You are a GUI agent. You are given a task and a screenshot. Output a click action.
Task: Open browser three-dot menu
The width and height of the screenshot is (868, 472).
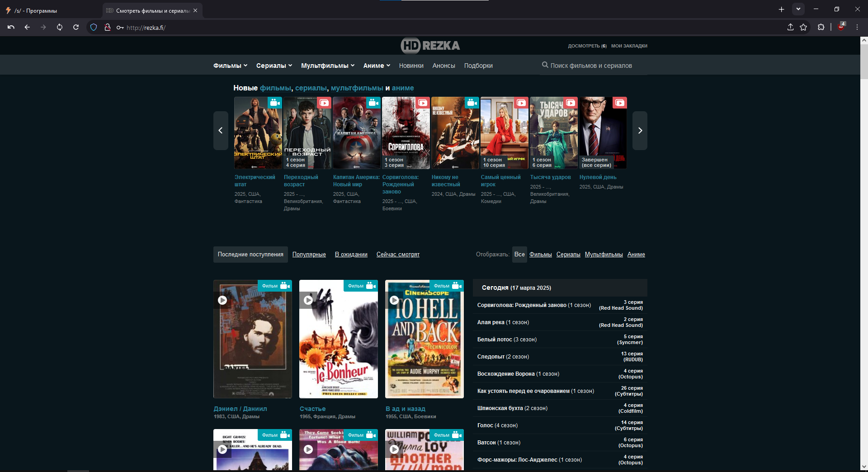click(x=857, y=27)
